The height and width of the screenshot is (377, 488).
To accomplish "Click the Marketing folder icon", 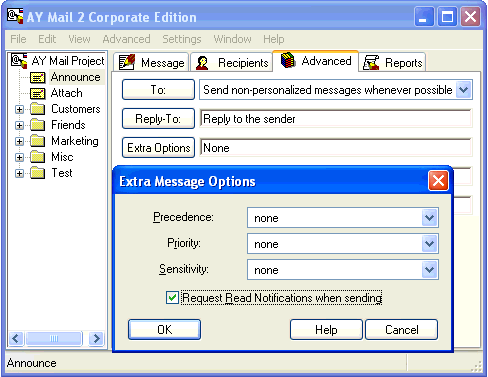I will [x=38, y=141].
